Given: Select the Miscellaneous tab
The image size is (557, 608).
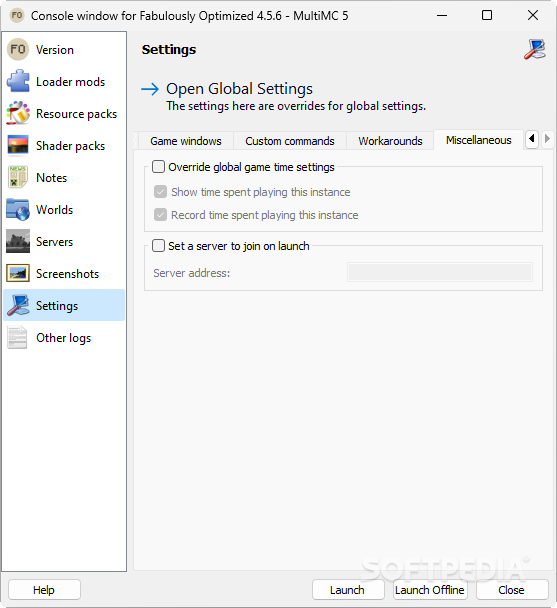Looking at the screenshot, I should tap(479, 140).
